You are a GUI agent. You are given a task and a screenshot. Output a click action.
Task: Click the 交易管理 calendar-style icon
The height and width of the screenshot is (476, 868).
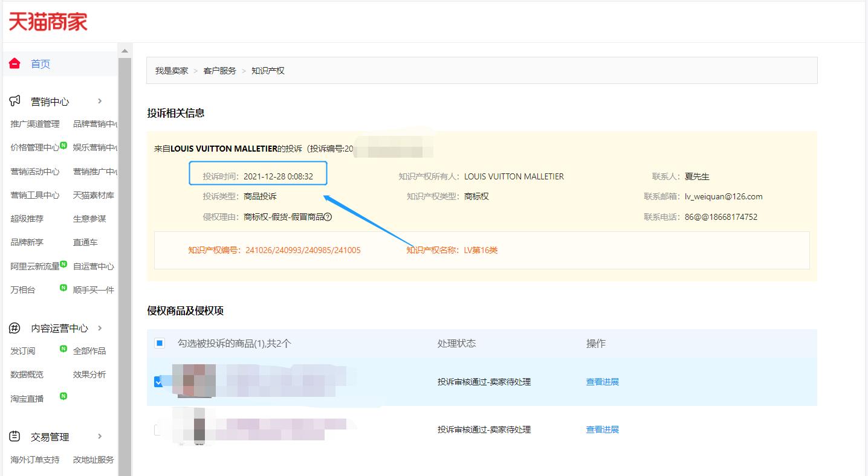14,436
